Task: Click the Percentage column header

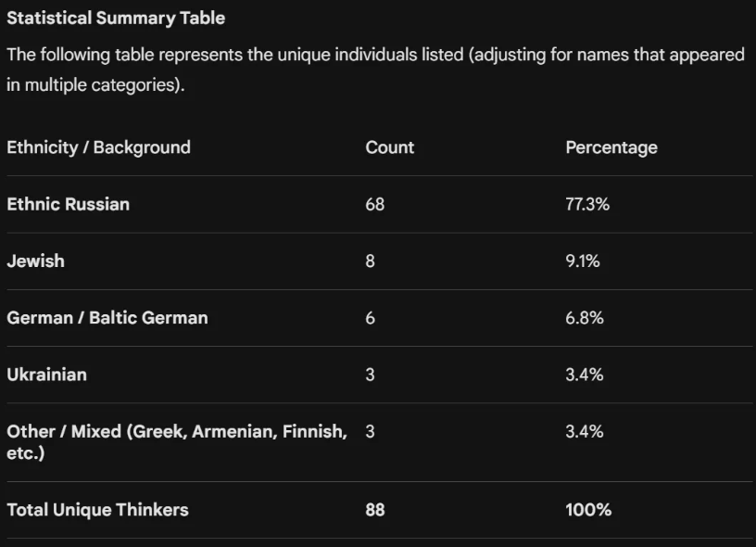Action: tap(611, 147)
